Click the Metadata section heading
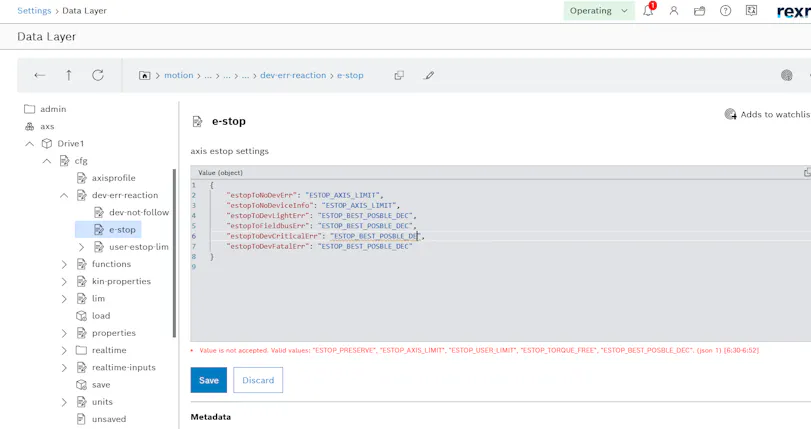This screenshot has height=429, width=811. tap(211, 417)
